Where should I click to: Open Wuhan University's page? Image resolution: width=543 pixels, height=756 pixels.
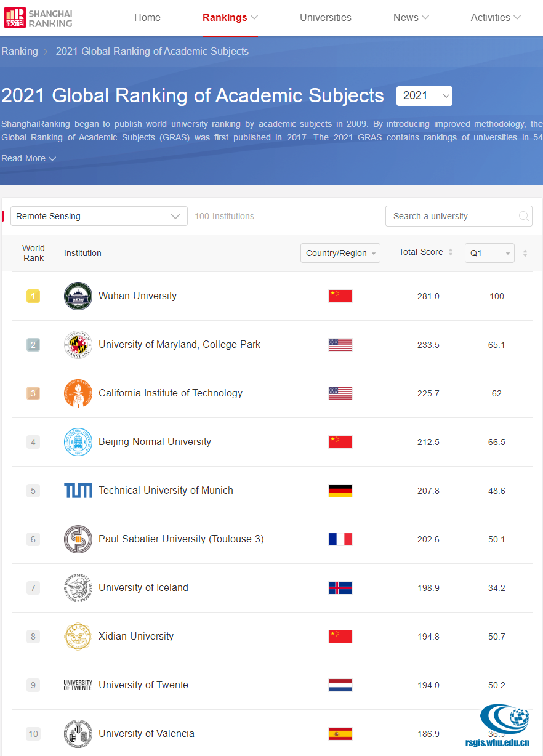pyautogui.click(x=137, y=296)
